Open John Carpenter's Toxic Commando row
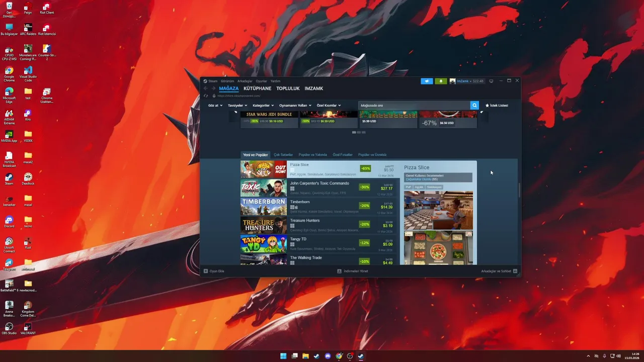This screenshot has height=362, width=644. 320,188
